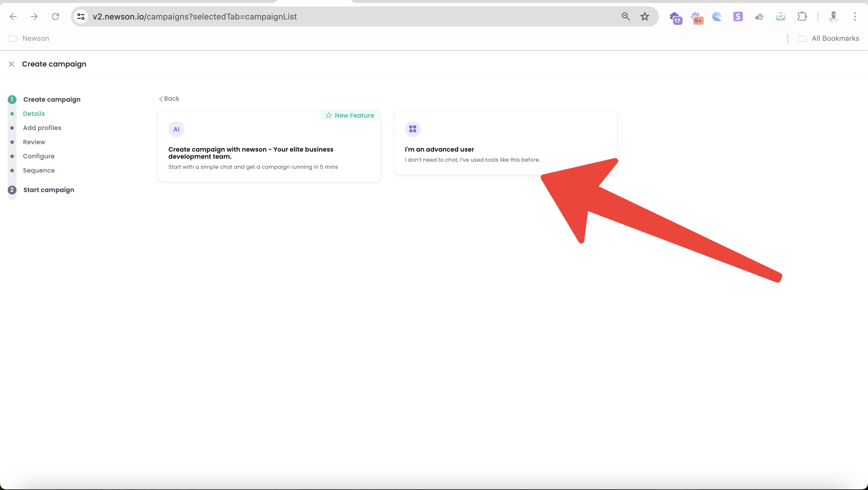Click the New Feature star badge
The image size is (868, 490).
pyautogui.click(x=350, y=115)
